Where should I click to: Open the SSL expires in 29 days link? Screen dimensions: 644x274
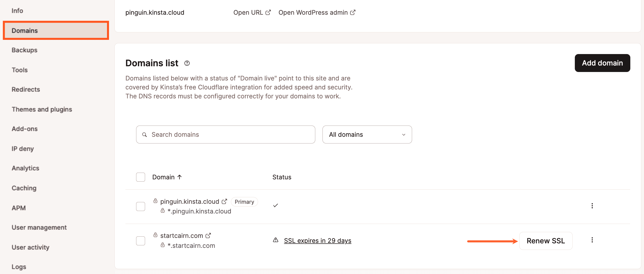[318, 240]
